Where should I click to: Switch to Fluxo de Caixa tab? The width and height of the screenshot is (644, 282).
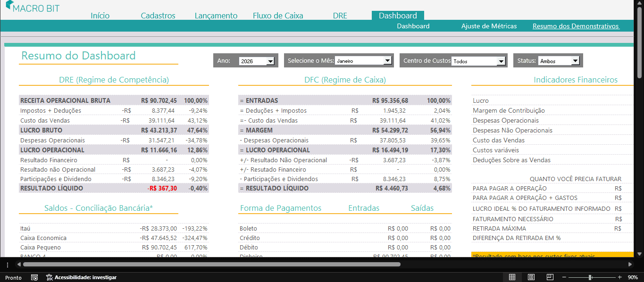tap(278, 16)
